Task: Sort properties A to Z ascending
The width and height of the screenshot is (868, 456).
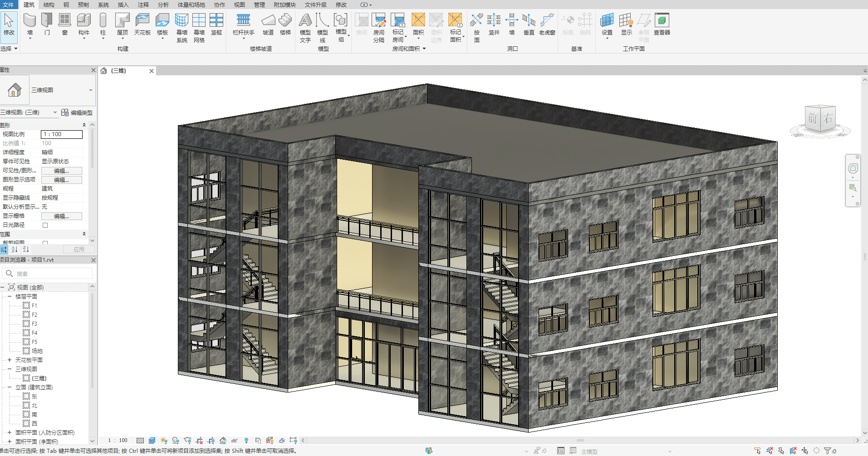Action: 15,250
